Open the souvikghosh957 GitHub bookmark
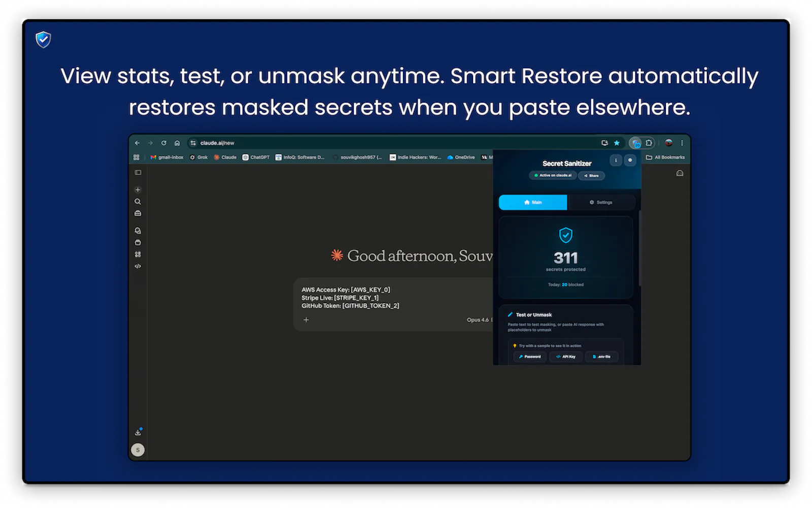This screenshot has width=812, height=508. point(358,157)
